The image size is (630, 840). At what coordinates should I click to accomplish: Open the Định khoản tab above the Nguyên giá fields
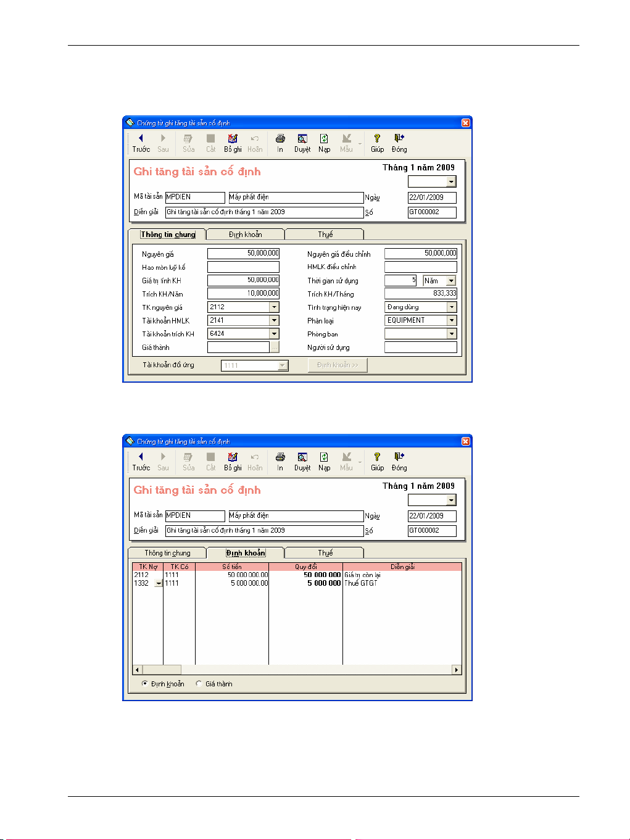coord(245,235)
